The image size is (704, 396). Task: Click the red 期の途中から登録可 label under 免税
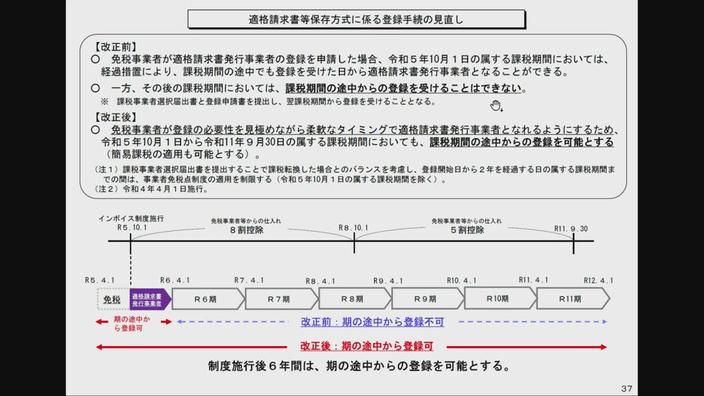coord(132,324)
